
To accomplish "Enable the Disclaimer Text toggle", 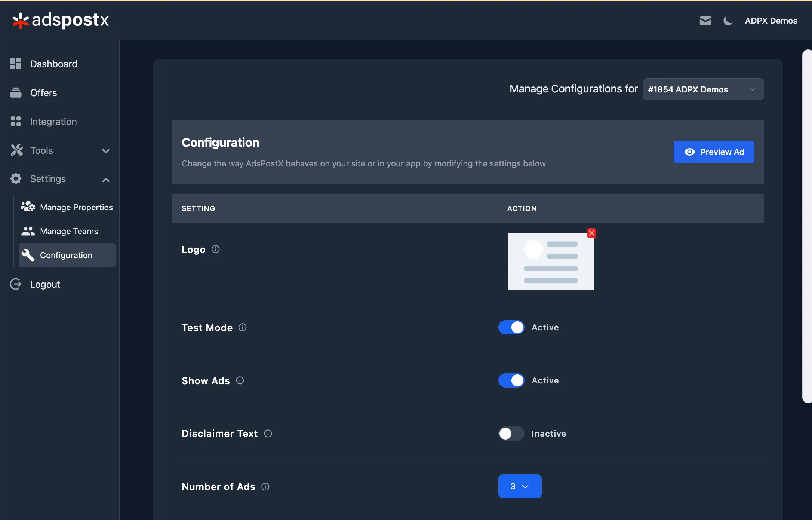I will click(511, 434).
